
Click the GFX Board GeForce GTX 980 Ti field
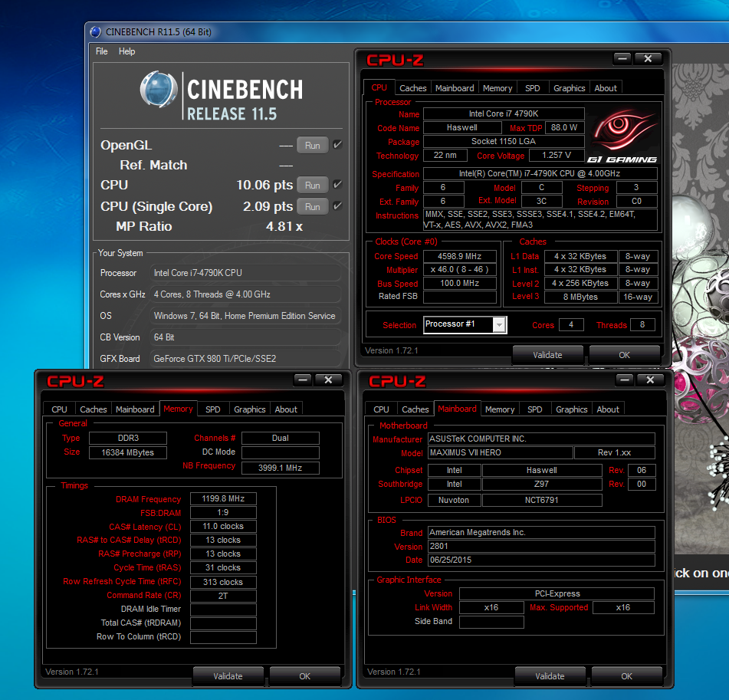(245, 359)
